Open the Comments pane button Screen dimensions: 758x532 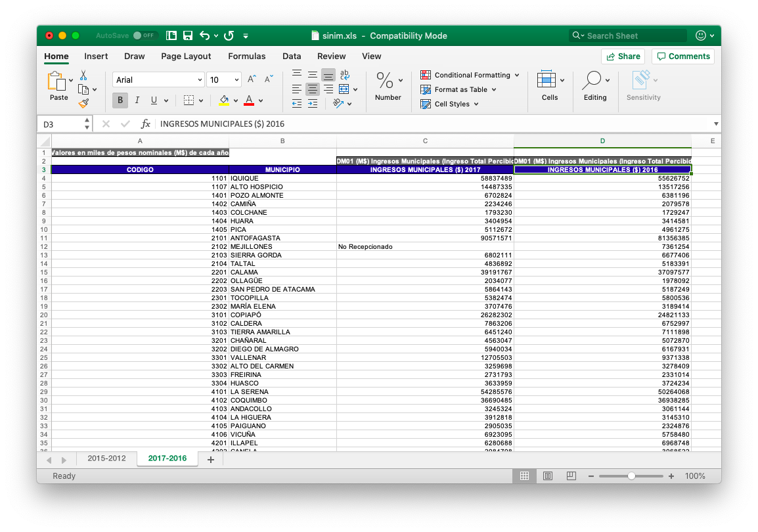coord(683,56)
